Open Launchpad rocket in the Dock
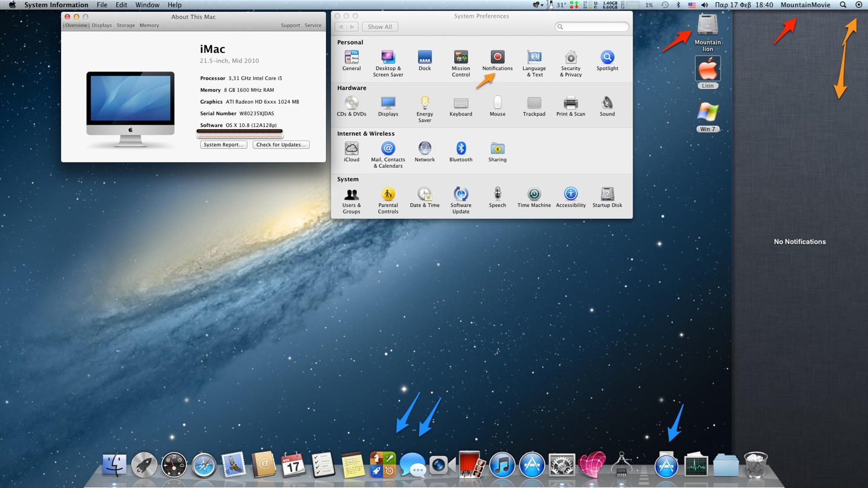Screen dimensions: 868x488 [x=143, y=465]
